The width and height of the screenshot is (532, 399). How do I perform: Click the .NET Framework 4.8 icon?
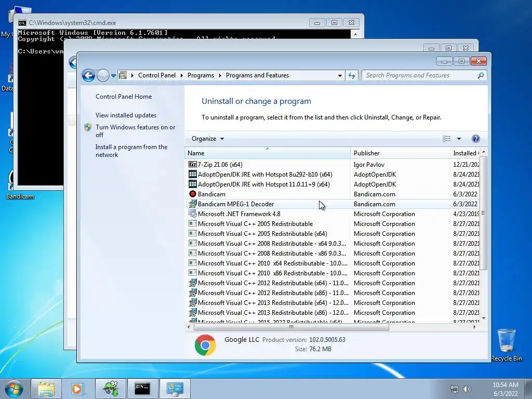[x=192, y=214]
